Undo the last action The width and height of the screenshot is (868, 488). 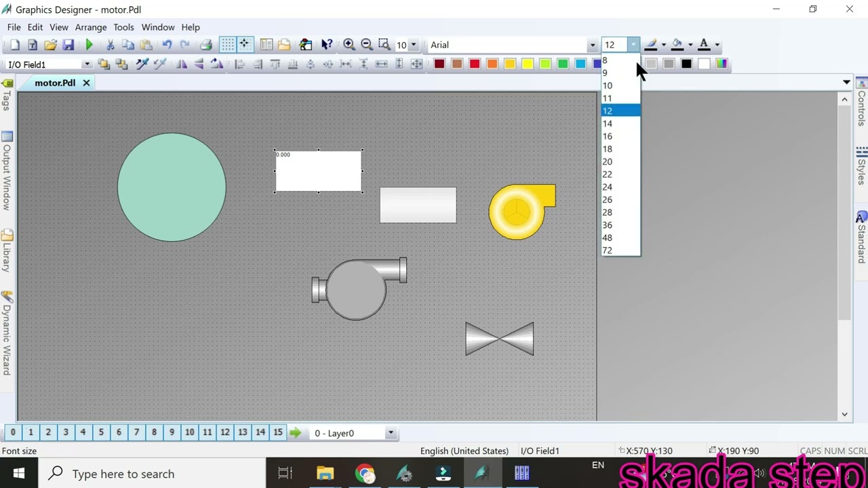click(167, 45)
